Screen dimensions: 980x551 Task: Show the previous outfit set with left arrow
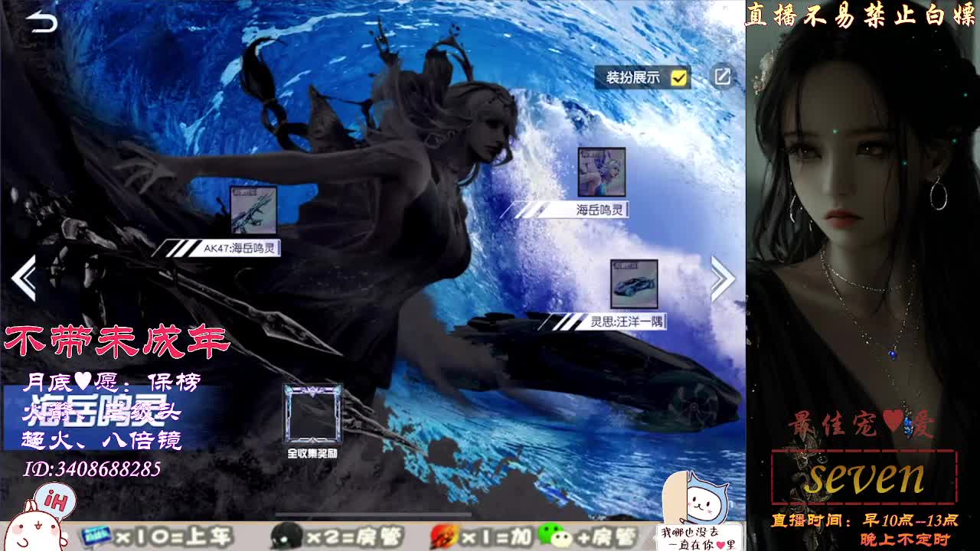pos(24,277)
